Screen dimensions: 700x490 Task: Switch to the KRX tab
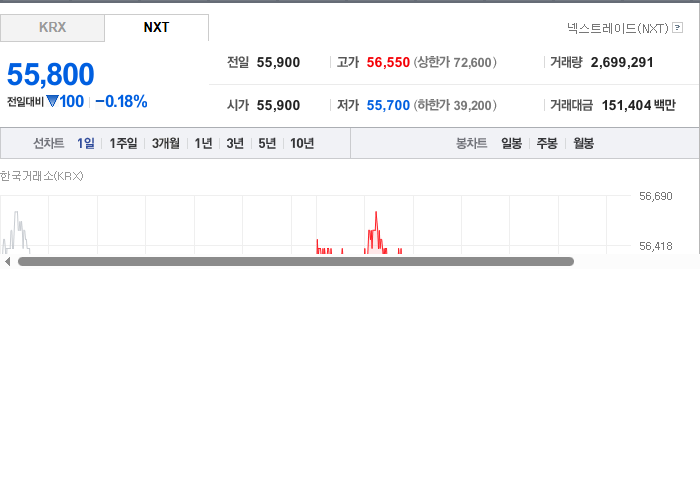point(52,28)
